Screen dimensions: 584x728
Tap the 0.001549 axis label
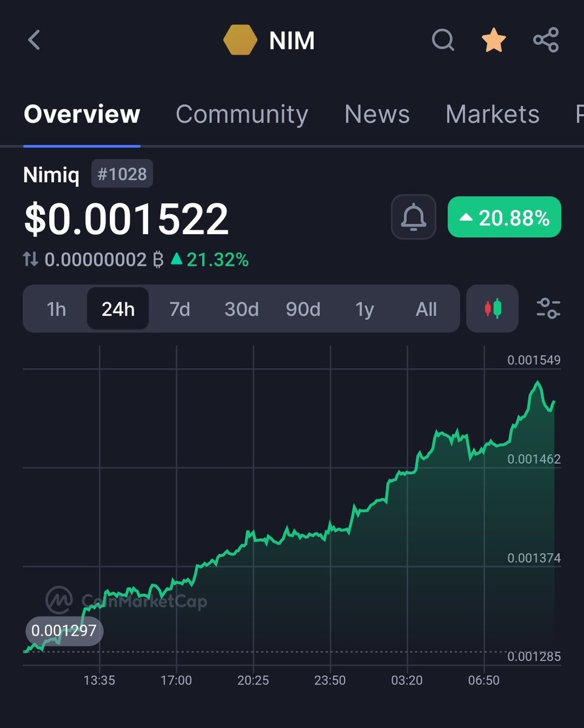coord(534,360)
